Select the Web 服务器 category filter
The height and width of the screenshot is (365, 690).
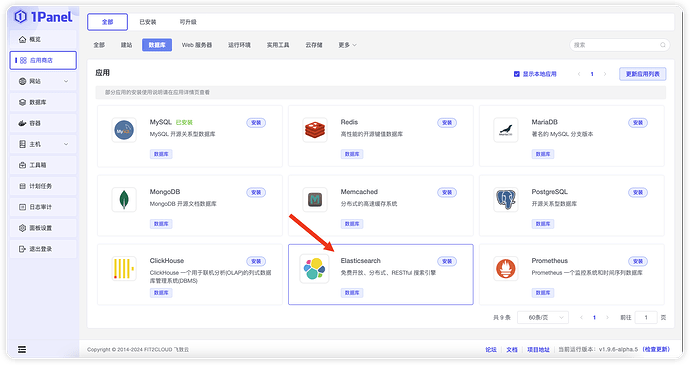click(x=197, y=45)
